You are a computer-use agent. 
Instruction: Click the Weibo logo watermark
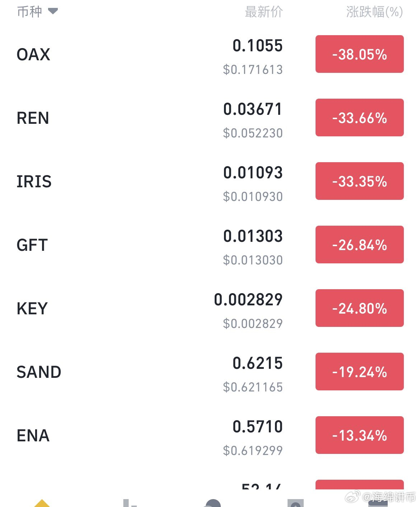click(352, 497)
